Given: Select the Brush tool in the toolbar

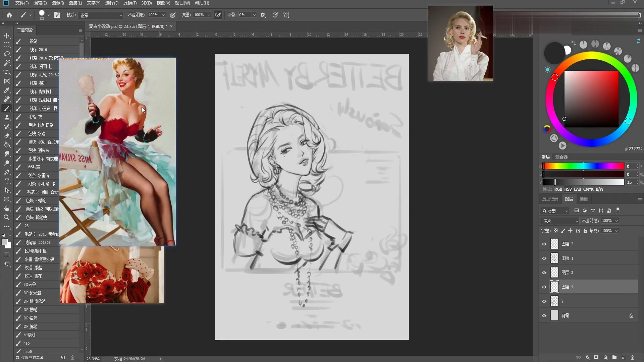Looking at the screenshot, I should 7,108.
